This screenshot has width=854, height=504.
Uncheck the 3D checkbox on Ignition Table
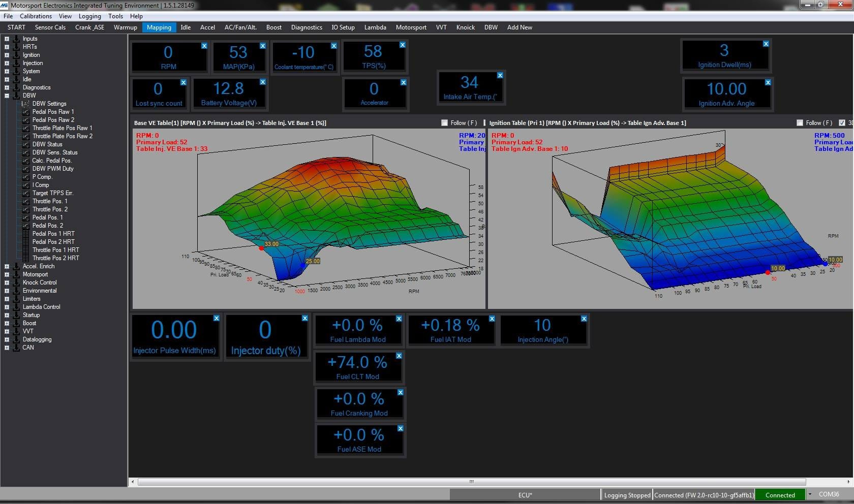click(x=842, y=123)
